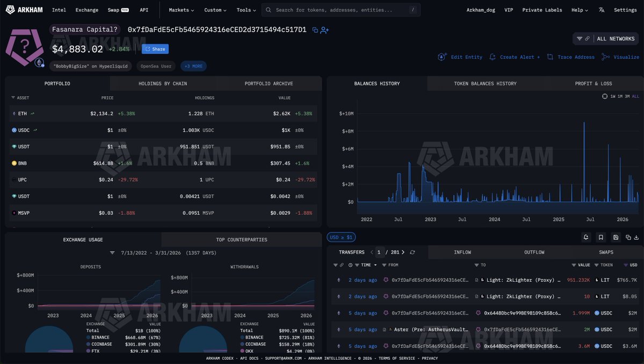This screenshot has height=364, width=644.
Task: Click the crosshair icon beside 1W on the balances chart
Action: tap(605, 96)
